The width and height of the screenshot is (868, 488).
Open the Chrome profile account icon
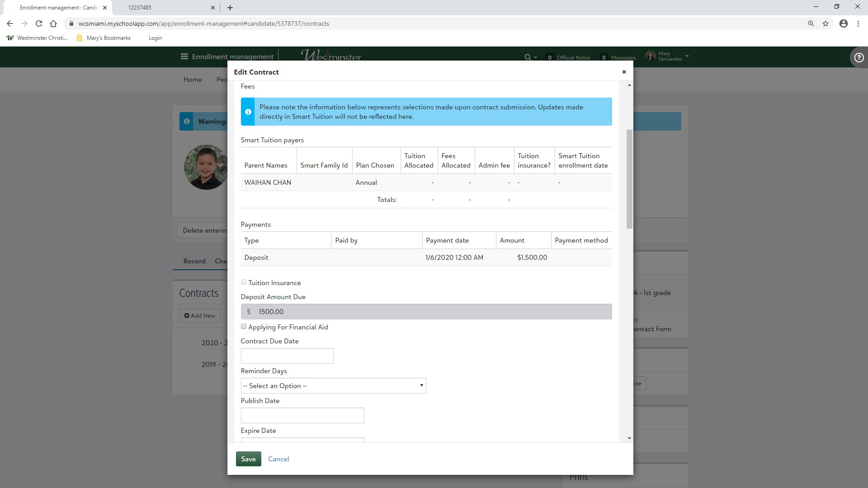(843, 23)
